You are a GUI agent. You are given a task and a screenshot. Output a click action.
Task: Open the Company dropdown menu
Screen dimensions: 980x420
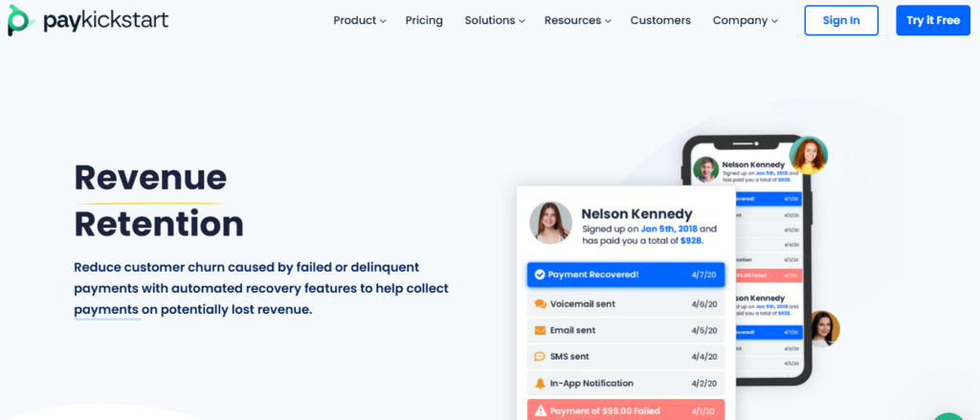(745, 20)
